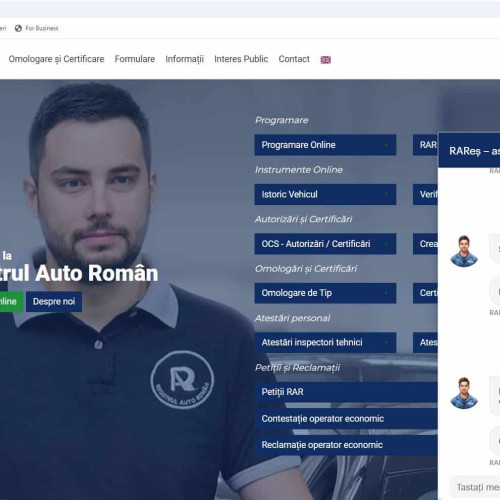
Task: Click the chat message input field
Action: pyautogui.click(x=475, y=487)
